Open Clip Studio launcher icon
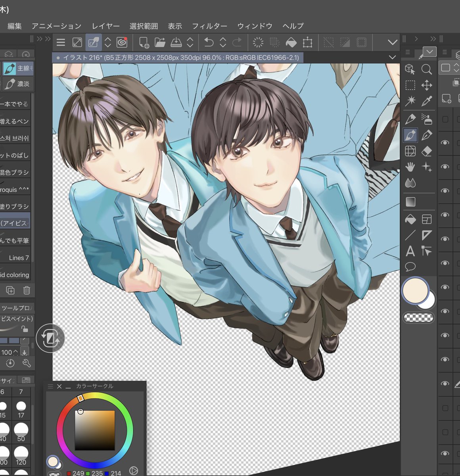Screen dimensions: 460x476 coord(122,42)
